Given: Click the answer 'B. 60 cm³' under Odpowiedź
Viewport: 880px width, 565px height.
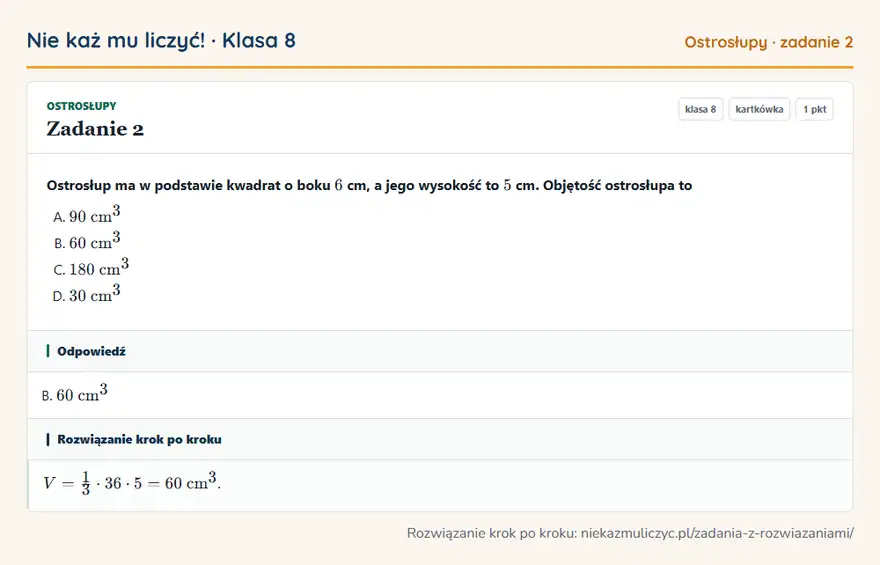Looking at the screenshot, I should [74, 393].
